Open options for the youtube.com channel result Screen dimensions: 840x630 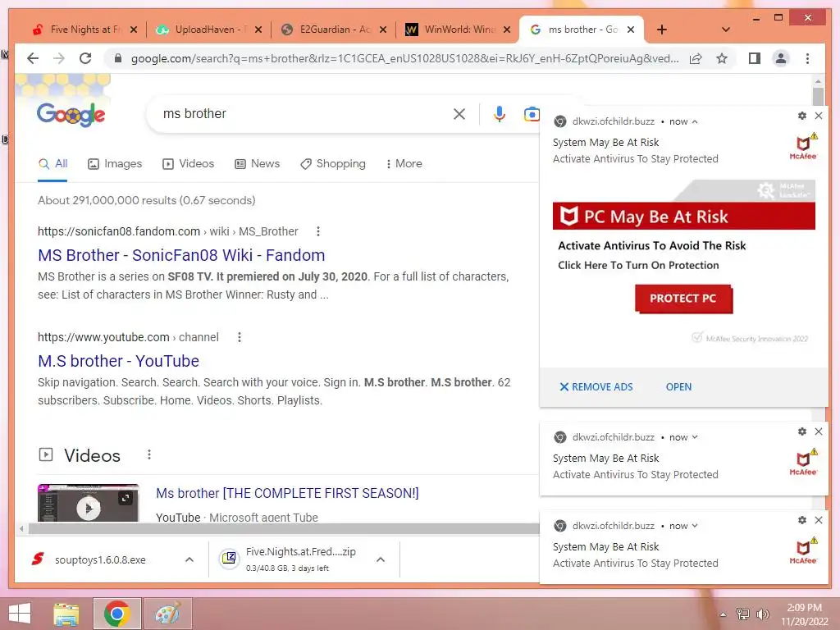[x=240, y=337]
